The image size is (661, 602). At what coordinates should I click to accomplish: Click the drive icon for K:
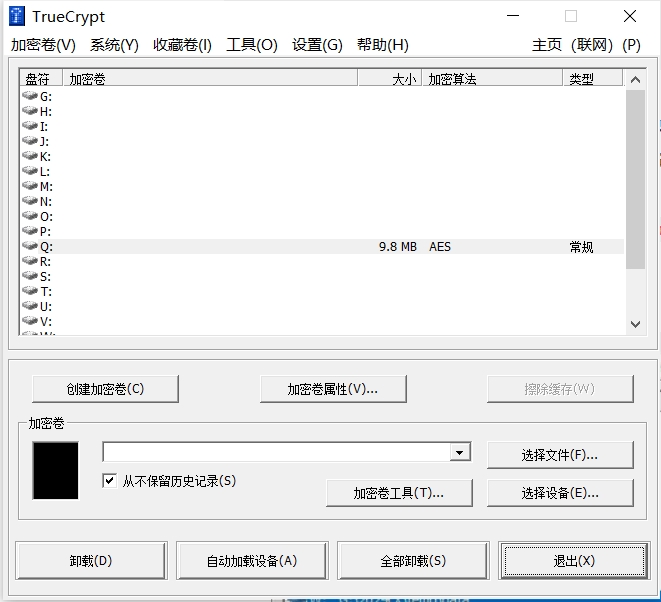pyautogui.click(x=30, y=156)
